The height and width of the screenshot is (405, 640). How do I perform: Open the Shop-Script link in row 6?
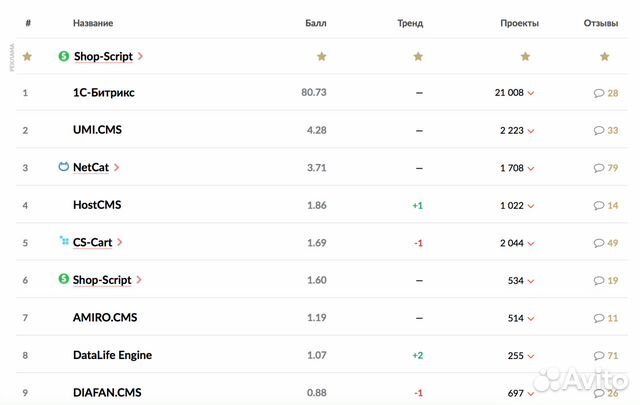[102, 280]
